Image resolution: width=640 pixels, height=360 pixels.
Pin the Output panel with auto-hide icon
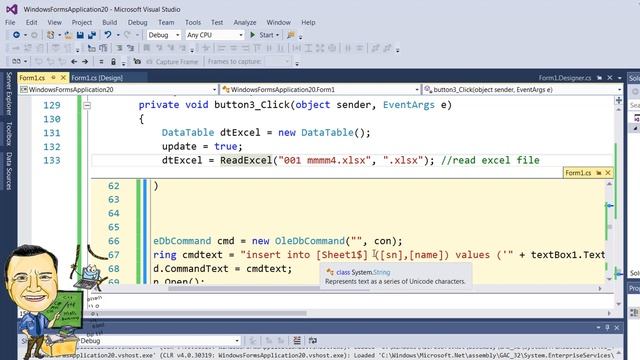(607, 327)
